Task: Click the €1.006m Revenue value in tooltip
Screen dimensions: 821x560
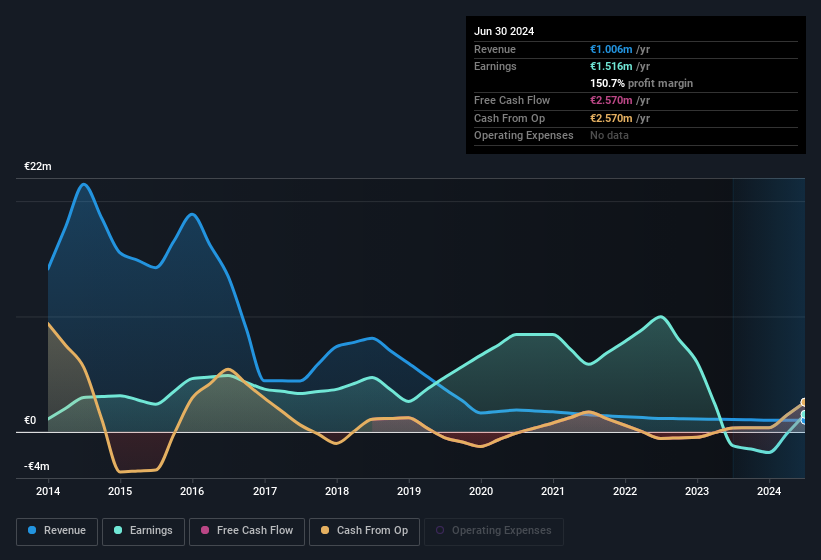Action: coord(611,49)
